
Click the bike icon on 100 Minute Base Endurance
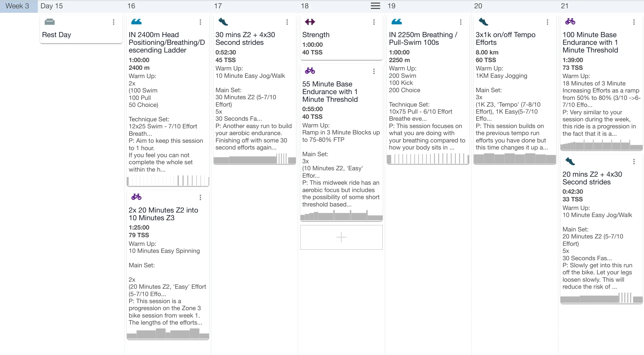click(570, 22)
